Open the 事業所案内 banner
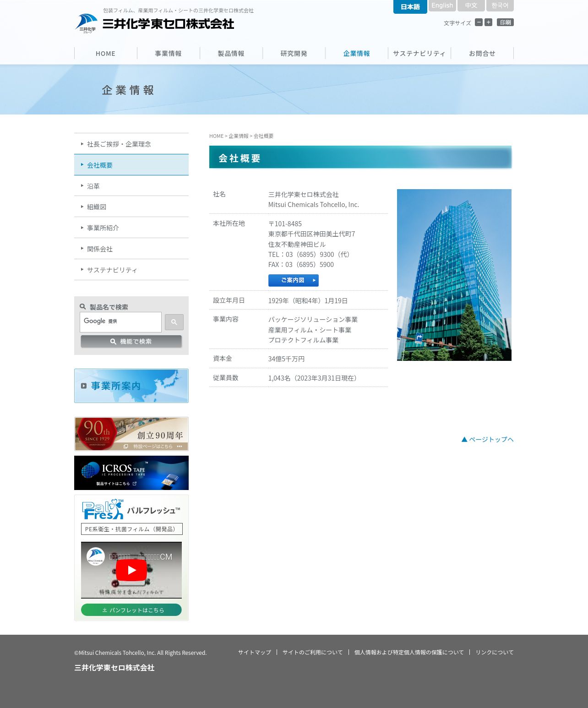Screen dimensions: 588x708 pyautogui.click(x=131, y=386)
